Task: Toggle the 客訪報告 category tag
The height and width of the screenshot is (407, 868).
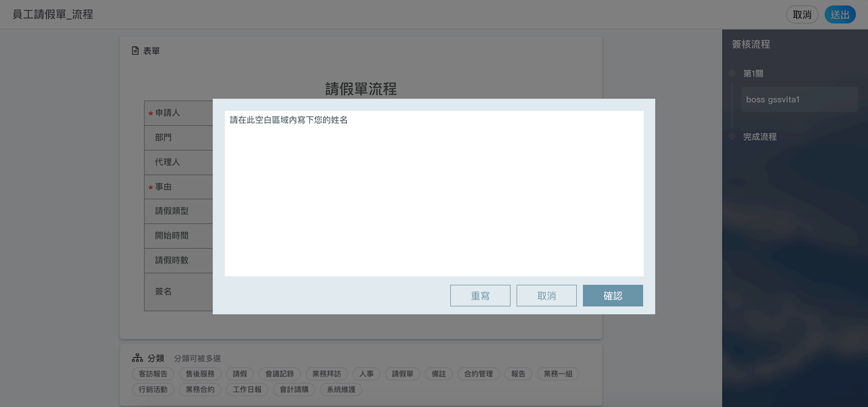Action: [153, 374]
